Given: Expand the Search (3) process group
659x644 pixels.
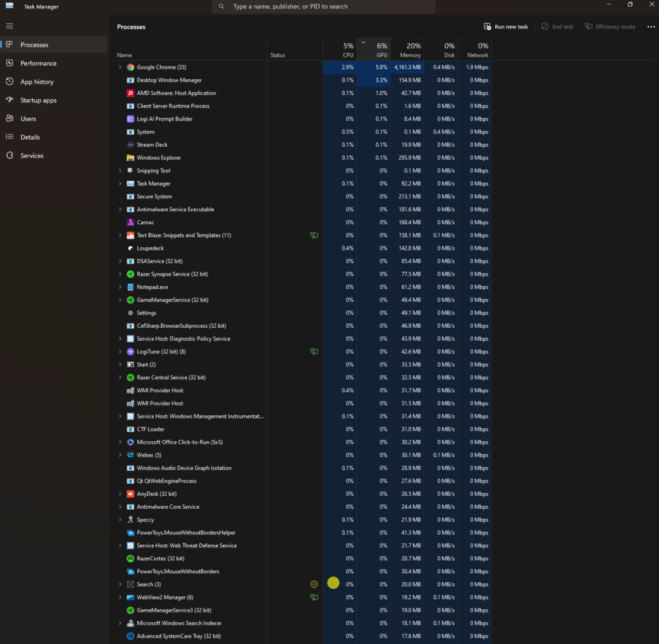Looking at the screenshot, I should coord(120,584).
